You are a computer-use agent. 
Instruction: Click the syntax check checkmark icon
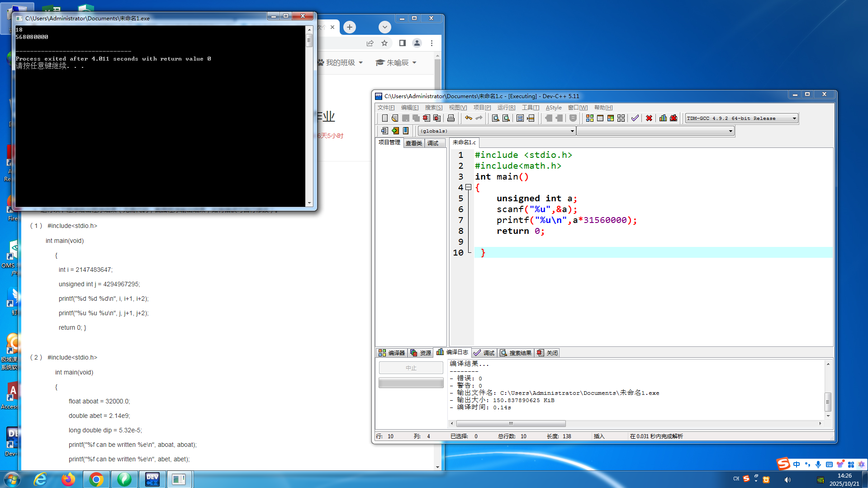tap(635, 118)
